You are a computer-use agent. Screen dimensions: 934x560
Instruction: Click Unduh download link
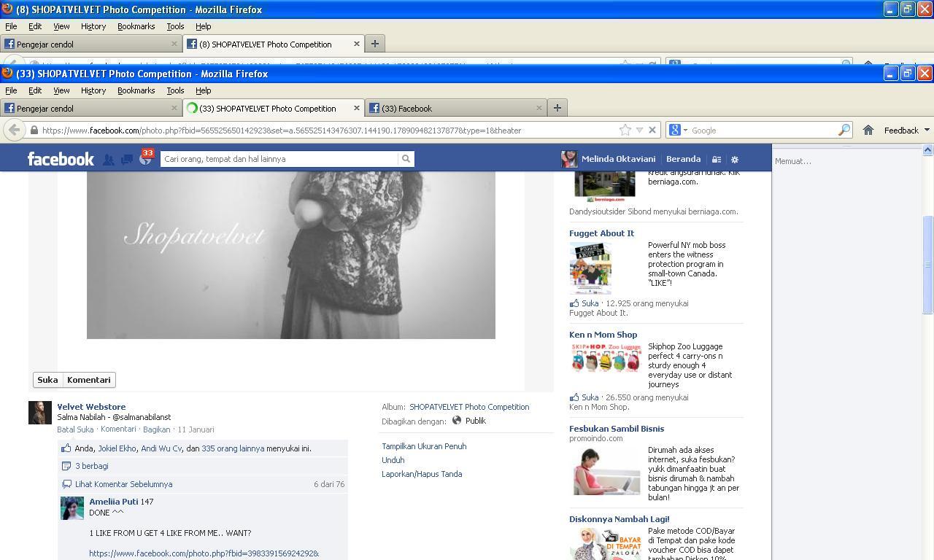[393, 460]
